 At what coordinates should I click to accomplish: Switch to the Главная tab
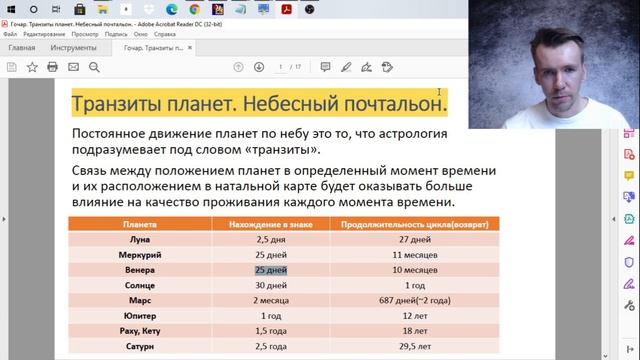coord(22,48)
